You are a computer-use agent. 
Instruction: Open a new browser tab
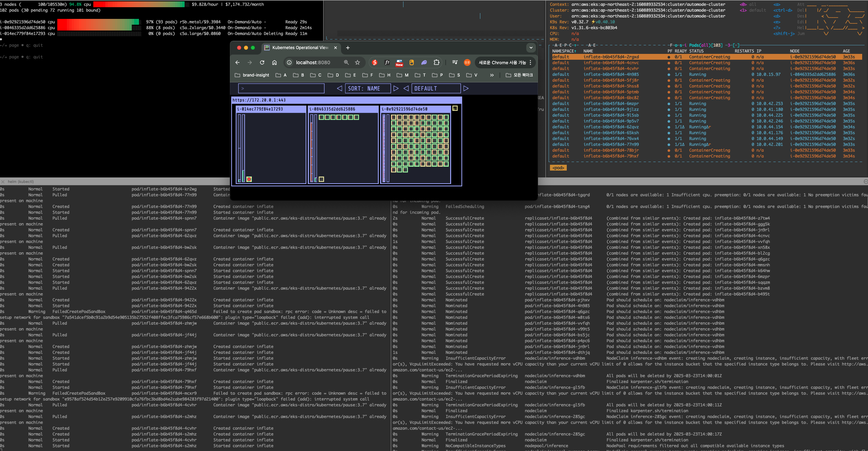point(348,48)
